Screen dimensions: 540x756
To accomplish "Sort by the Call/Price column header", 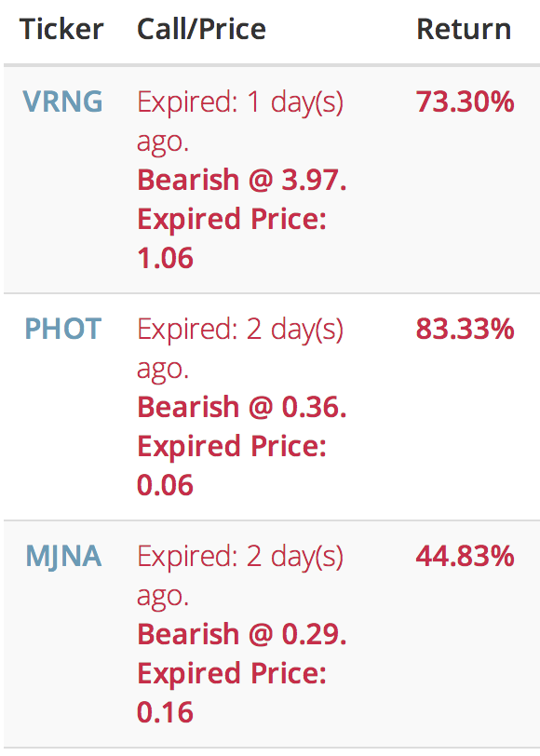I will 201,29.
